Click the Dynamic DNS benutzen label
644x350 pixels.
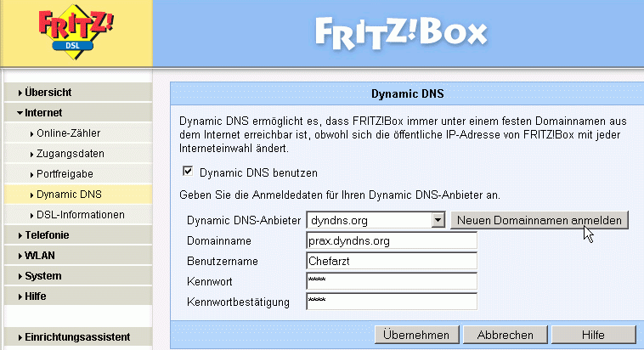coord(258,173)
